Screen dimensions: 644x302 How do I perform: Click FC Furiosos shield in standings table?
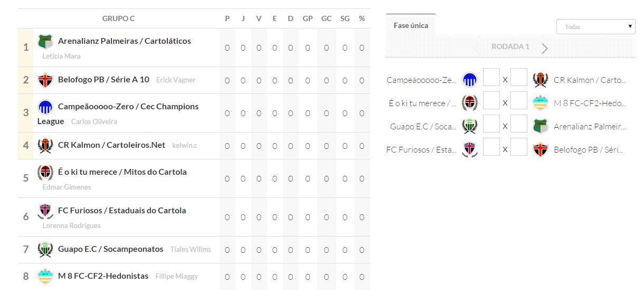point(45,211)
